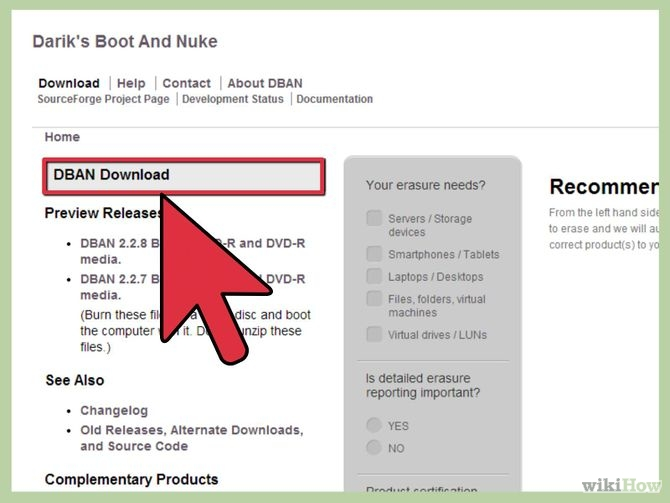Viewport: 670px width, 503px height.
Task: Open Documentation submenu link
Action: pyautogui.click(x=335, y=99)
